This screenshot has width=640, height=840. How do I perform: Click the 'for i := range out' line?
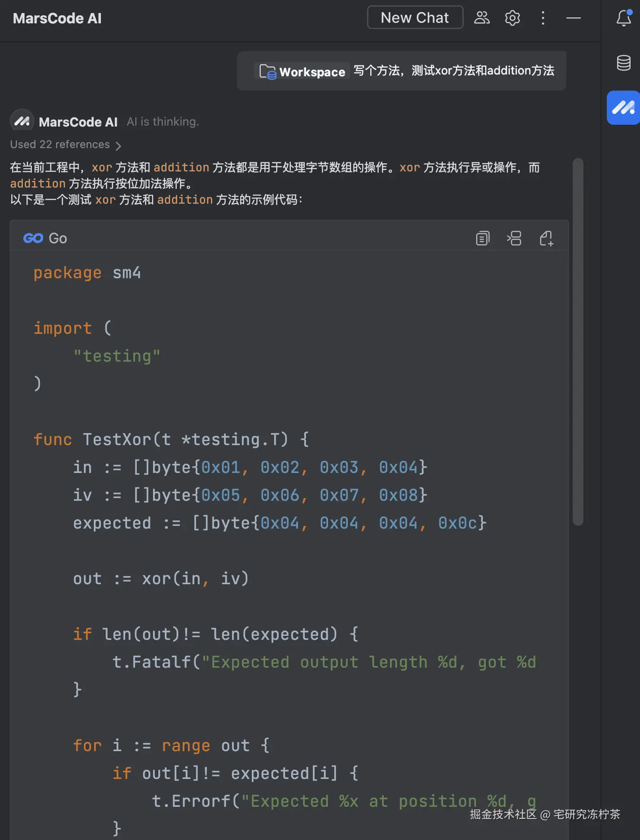pos(171,745)
